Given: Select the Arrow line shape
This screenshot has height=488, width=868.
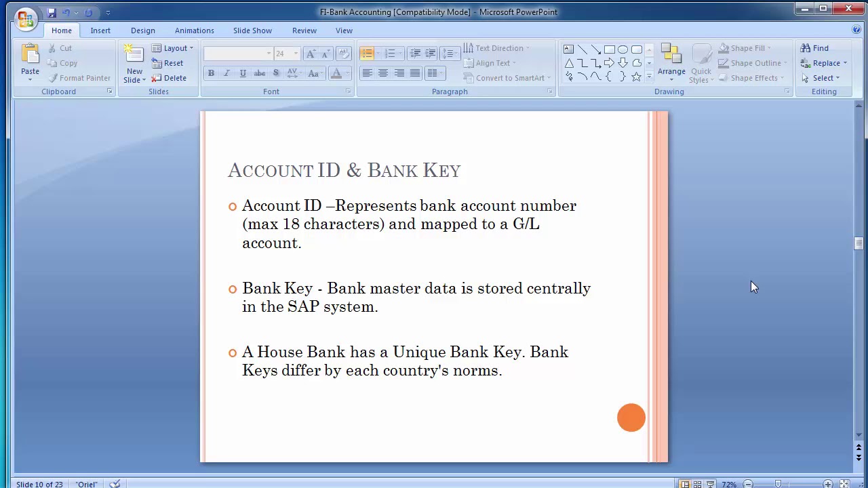Looking at the screenshot, I should pyautogui.click(x=595, y=49).
